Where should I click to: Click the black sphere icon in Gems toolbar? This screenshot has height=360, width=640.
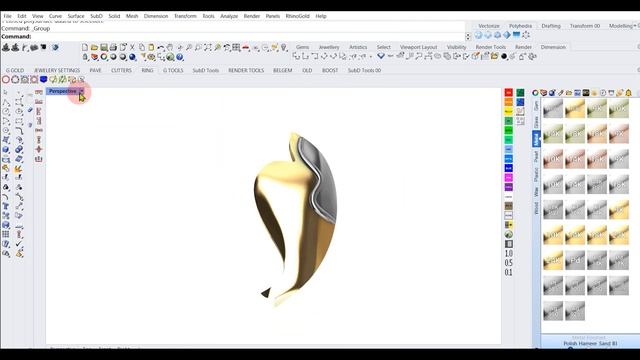point(504,56)
